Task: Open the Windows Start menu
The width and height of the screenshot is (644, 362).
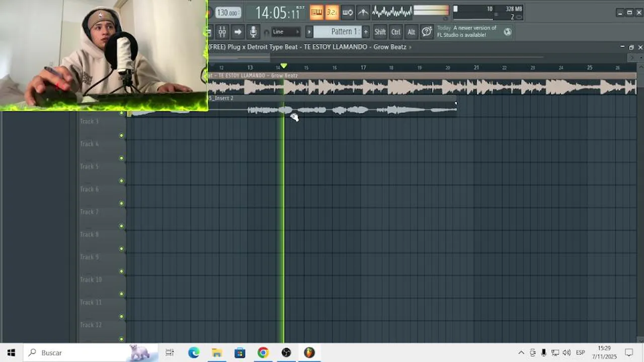Action: (x=11, y=353)
